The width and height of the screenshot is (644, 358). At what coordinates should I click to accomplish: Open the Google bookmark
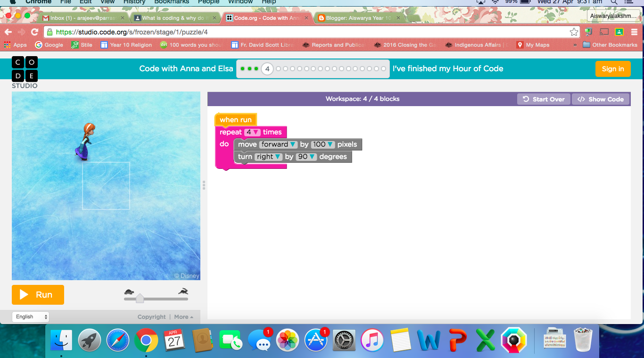pos(49,45)
